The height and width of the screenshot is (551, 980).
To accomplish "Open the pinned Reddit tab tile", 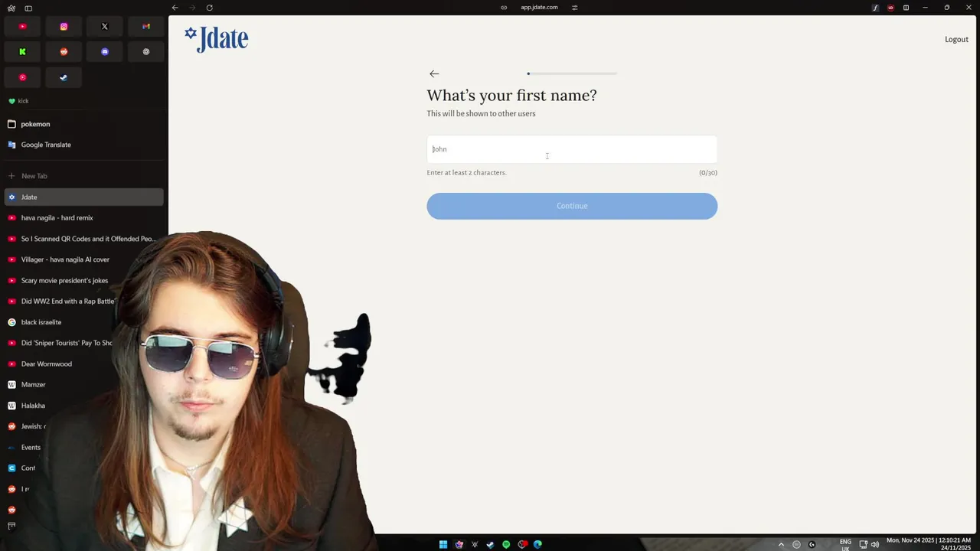I will pos(64,52).
